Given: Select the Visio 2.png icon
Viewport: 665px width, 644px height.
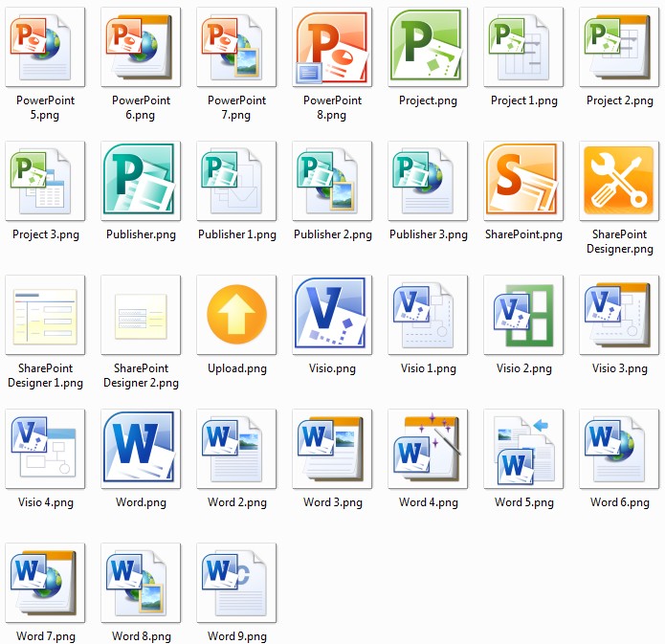Looking at the screenshot, I should (x=523, y=315).
